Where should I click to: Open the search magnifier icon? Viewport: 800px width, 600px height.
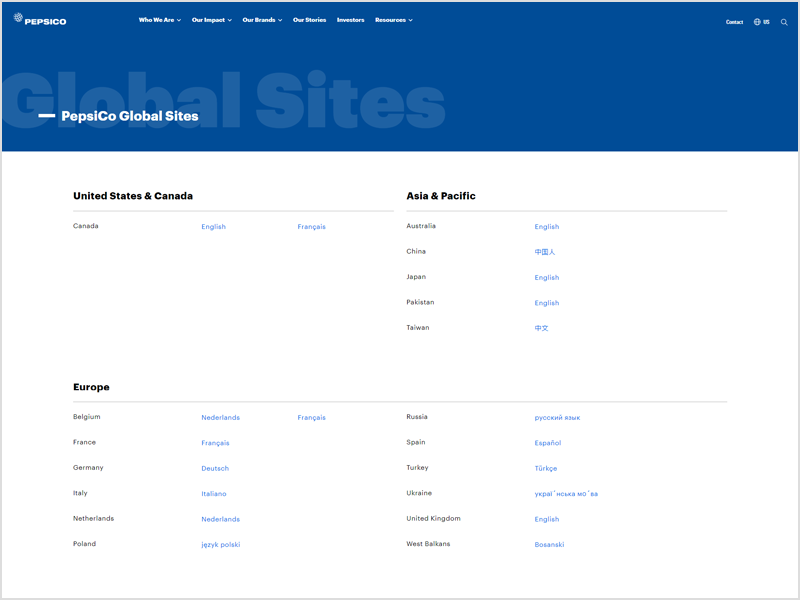784,22
